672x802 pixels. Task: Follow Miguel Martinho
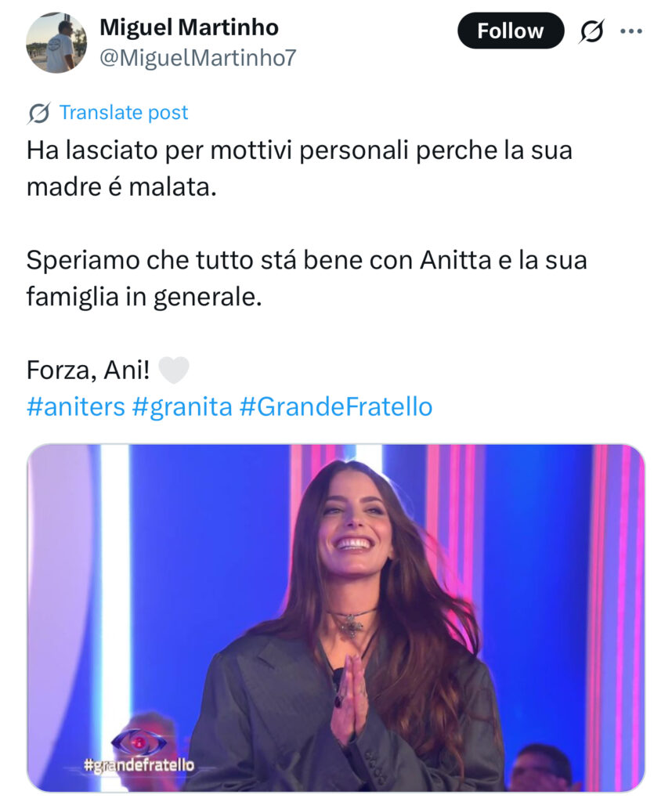click(511, 31)
